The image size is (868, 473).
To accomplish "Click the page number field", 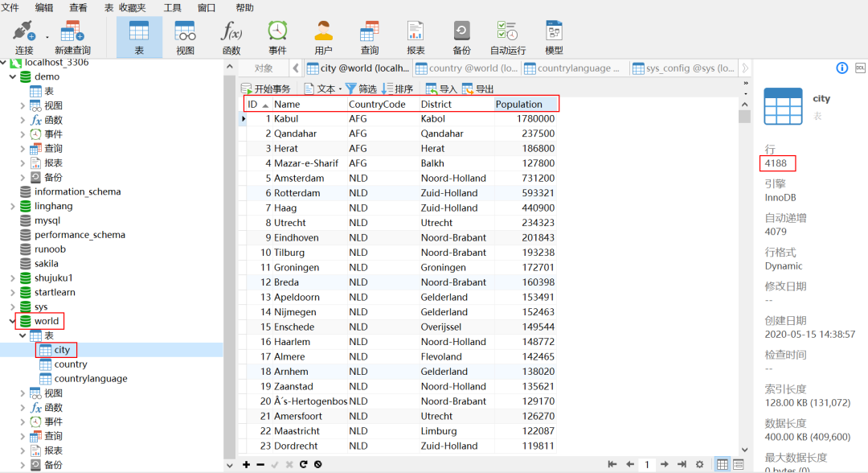I will pyautogui.click(x=647, y=464).
